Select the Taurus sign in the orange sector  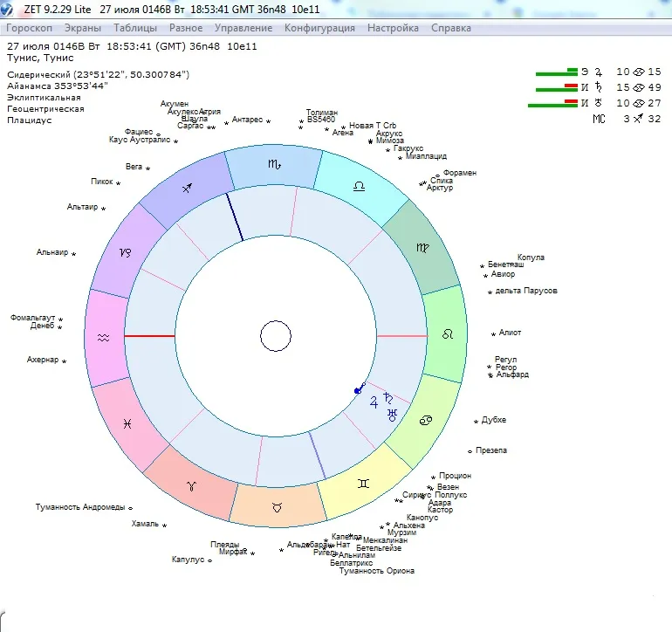[277, 507]
